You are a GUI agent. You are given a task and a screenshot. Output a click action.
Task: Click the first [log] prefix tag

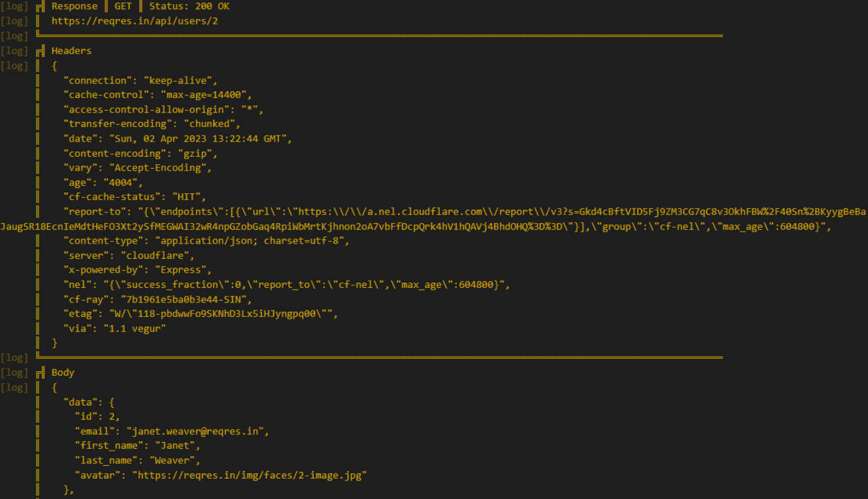tap(15, 6)
